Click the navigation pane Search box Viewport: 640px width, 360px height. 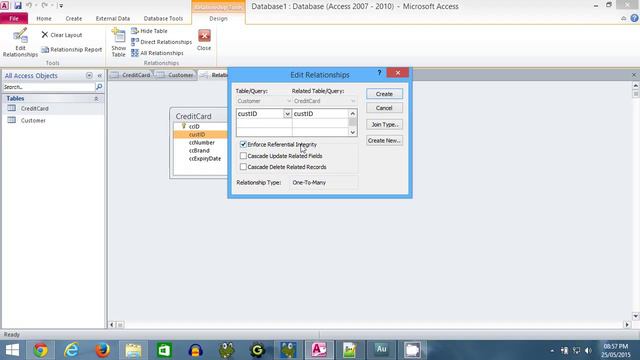click(x=49, y=87)
